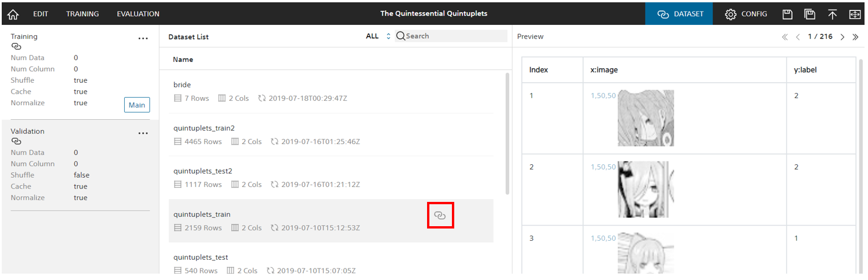Click the x:image column header
The image size is (868, 280).
(604, 70)
